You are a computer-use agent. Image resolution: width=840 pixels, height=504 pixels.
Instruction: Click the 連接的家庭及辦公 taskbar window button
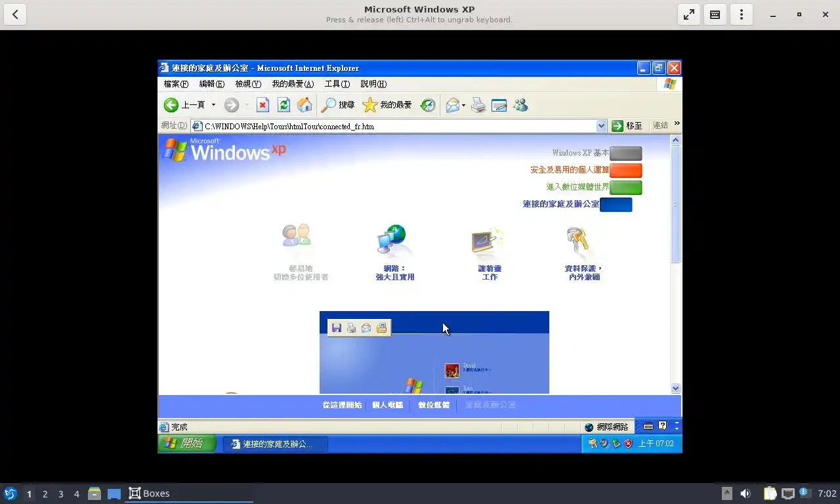[x=276, y=444]
